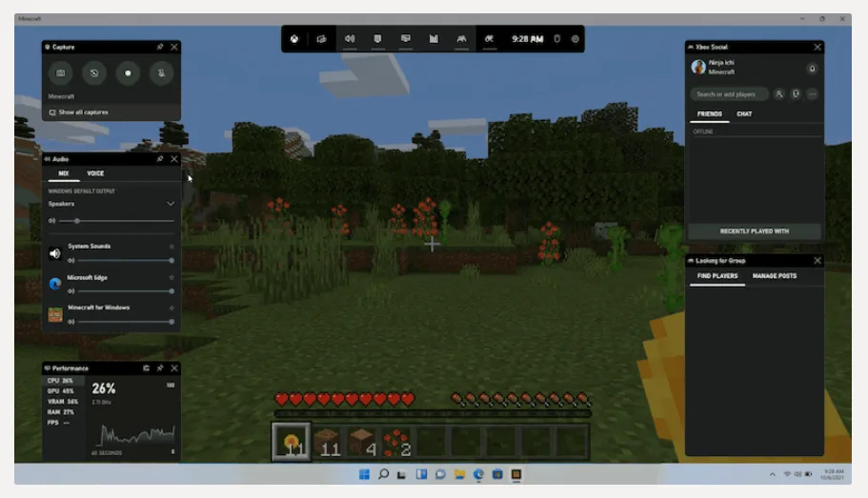Select the FPS metric row
Image resolution: width=868 pixels, height=498 pixels.
click(63, 423)
